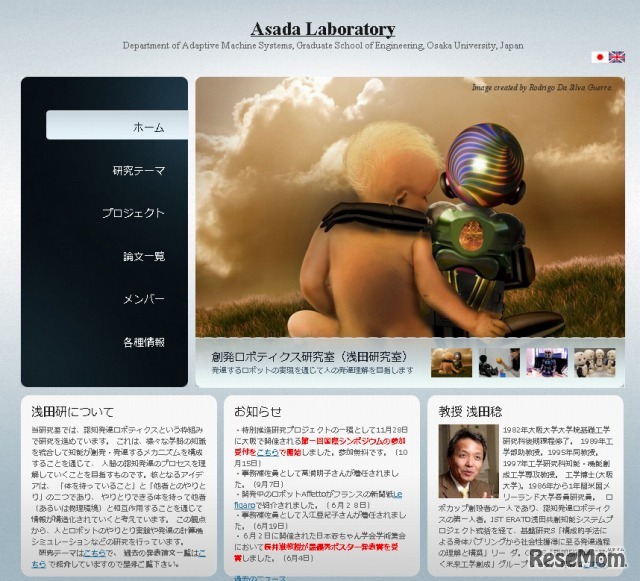The image size is (640, 581).
Task: Click the professor 浅田稔 portrait photo
Action: click(469, 461)
